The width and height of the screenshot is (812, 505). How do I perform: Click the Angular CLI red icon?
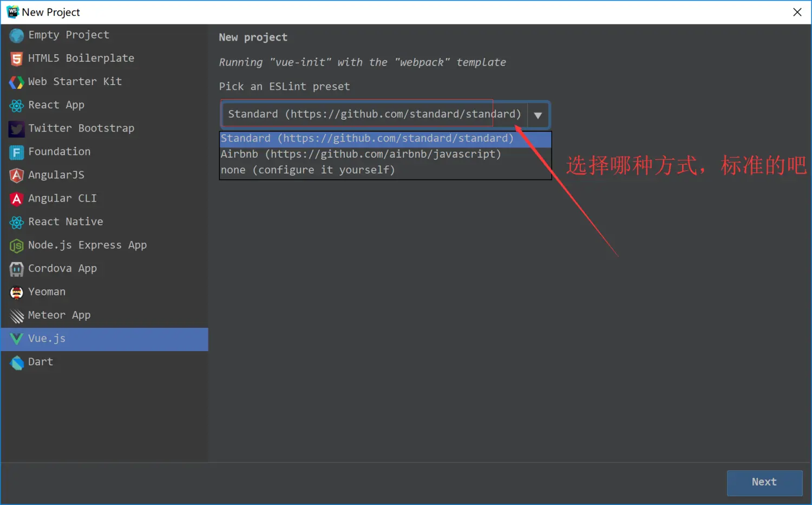point(17,199)
